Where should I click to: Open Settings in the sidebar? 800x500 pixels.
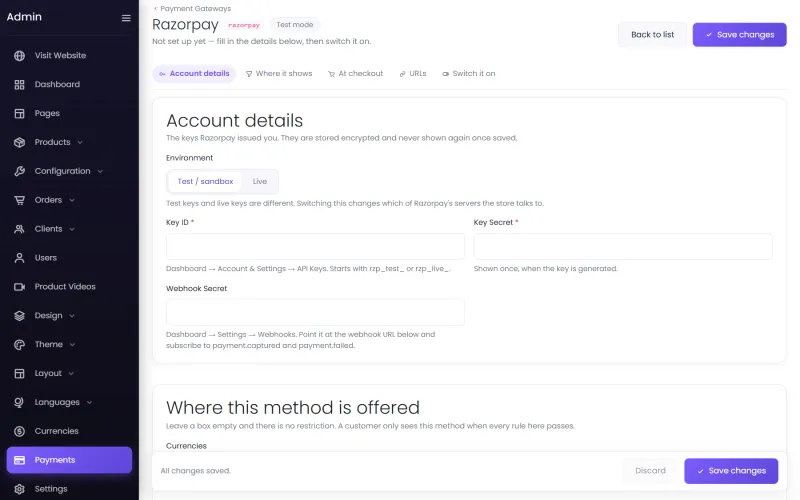(69, 489)
